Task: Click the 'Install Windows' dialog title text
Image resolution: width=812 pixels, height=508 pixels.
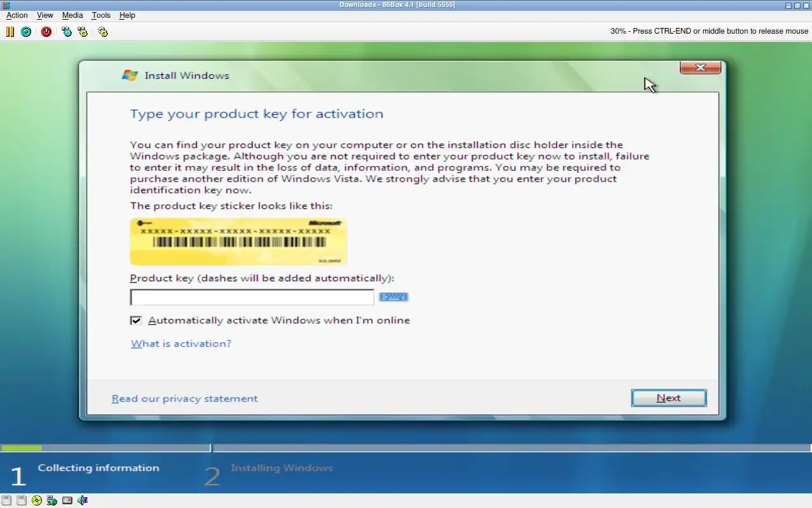Action: 187,76
